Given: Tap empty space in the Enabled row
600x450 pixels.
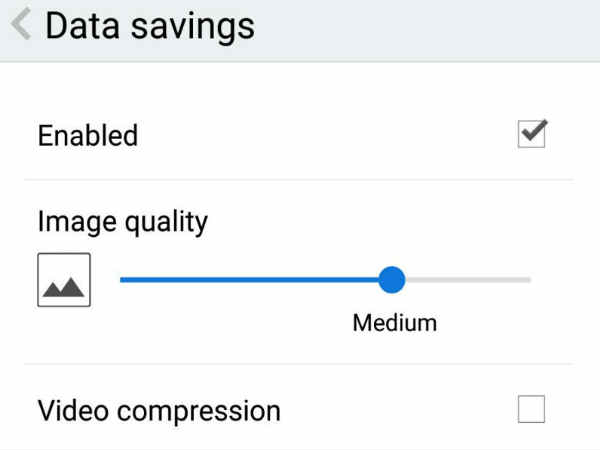Looking at the screenshot, I should 325,135.
